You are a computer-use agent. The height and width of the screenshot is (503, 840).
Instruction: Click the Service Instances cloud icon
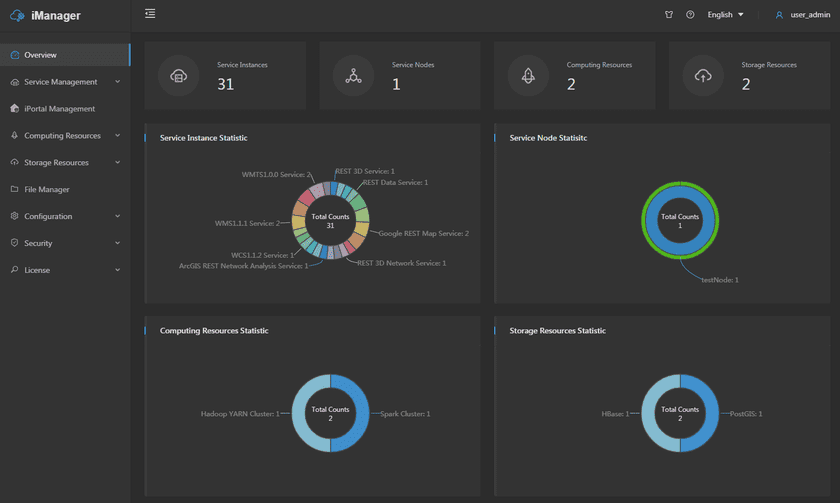pos(179,76)
